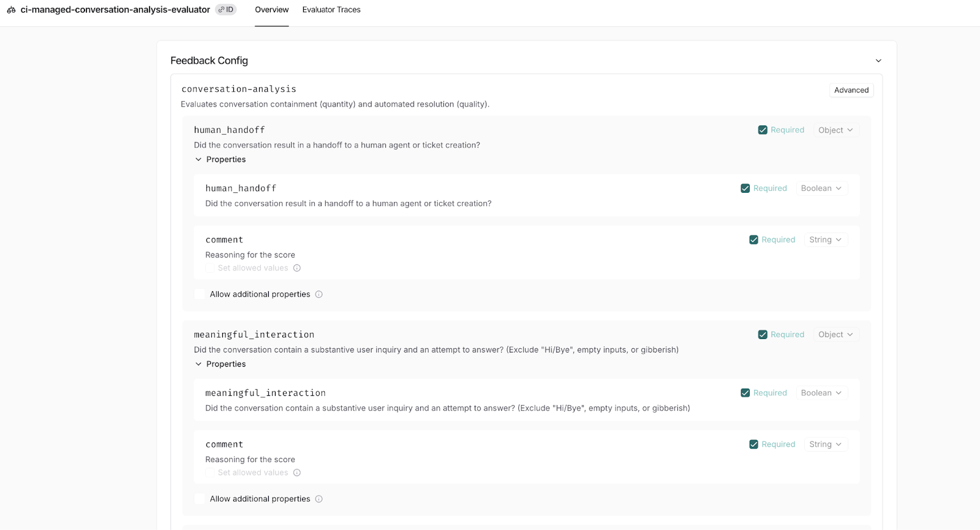Click the Feedback Config heading
980x530 pixels.
coord(209,61)
